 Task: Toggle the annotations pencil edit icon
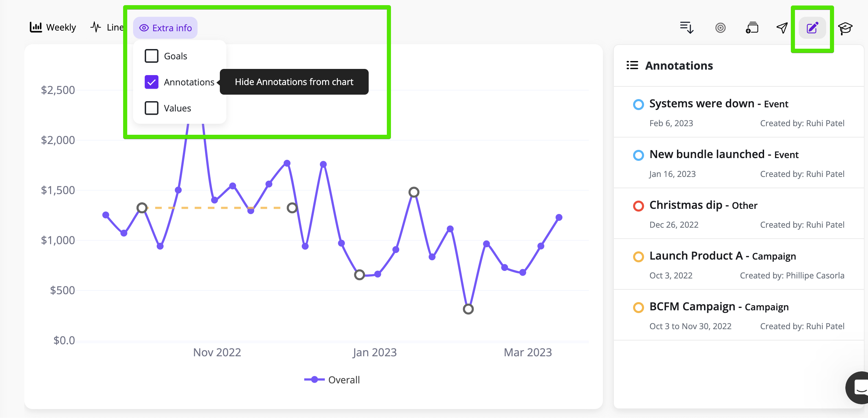tap(812, 28)
